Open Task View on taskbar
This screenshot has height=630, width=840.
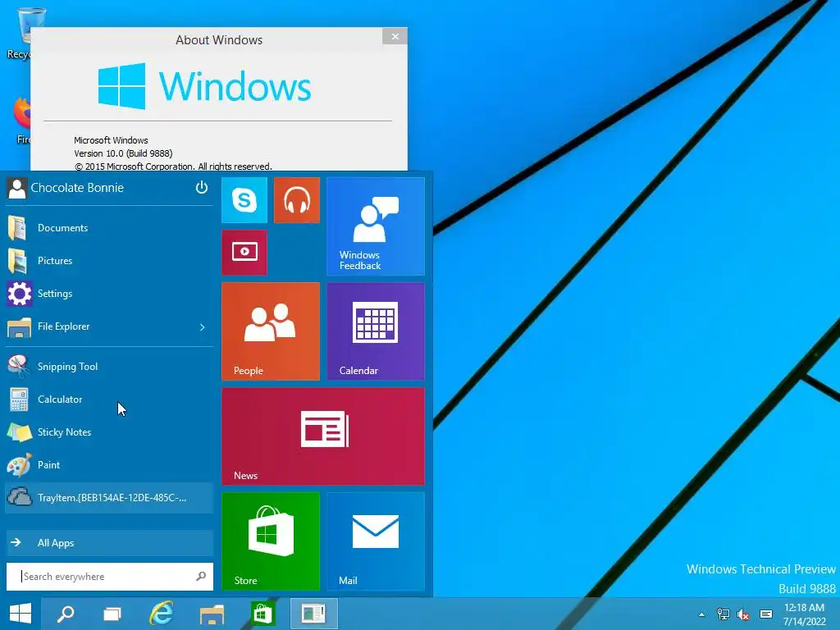pos(112,614)
